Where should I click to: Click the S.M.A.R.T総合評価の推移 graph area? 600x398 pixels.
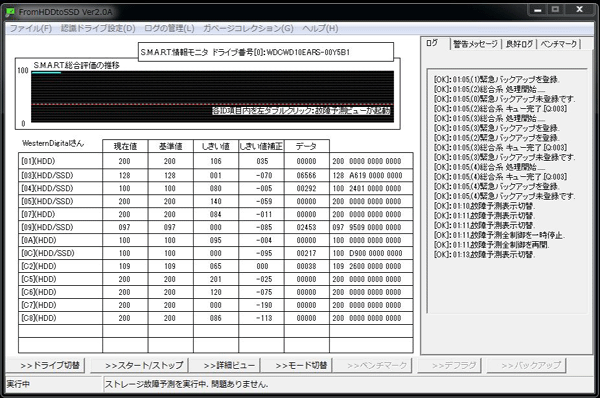pos(212,96)
